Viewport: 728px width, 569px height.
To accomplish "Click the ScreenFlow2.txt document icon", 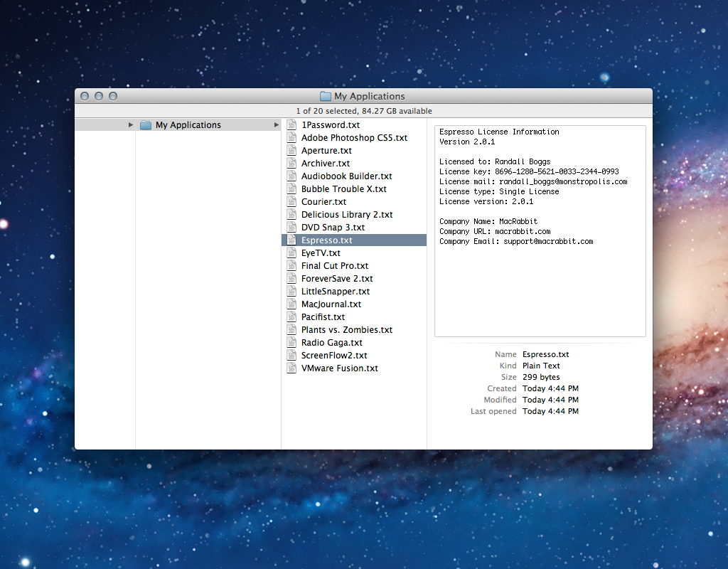I will (x=291, y=355).
